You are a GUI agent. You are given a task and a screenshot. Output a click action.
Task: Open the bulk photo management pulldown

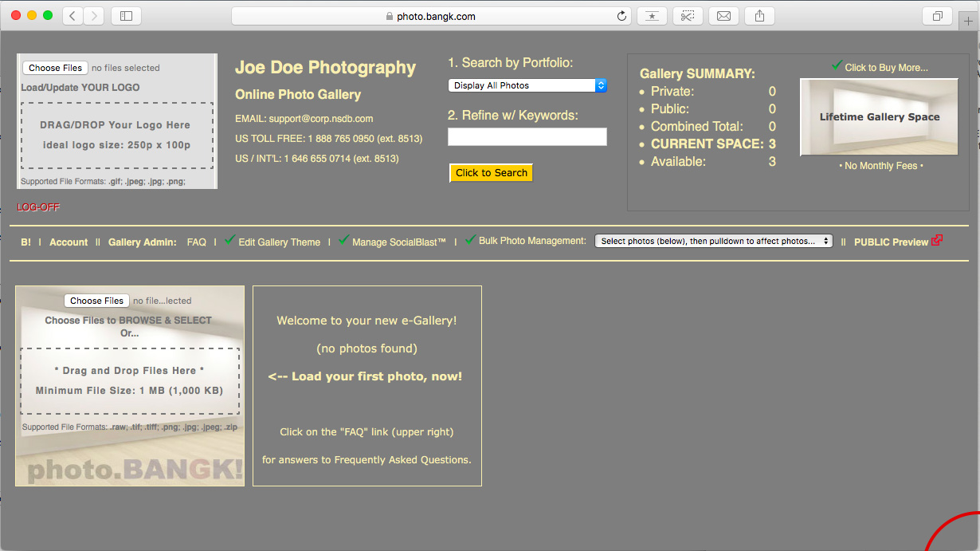point(713,241)
